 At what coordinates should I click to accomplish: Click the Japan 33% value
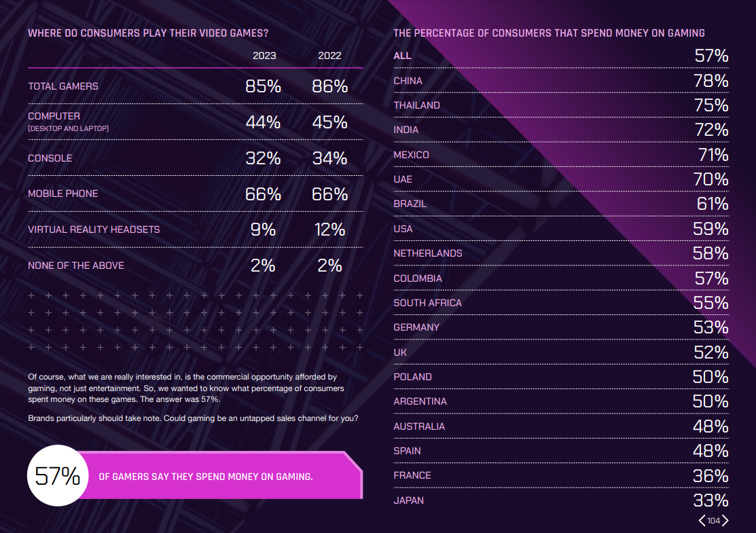tap(710, 500)
